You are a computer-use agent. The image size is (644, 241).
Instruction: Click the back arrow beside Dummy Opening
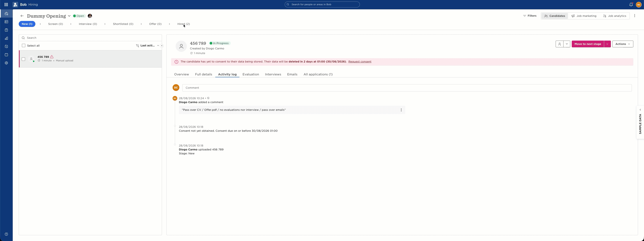tap(22, 16)
